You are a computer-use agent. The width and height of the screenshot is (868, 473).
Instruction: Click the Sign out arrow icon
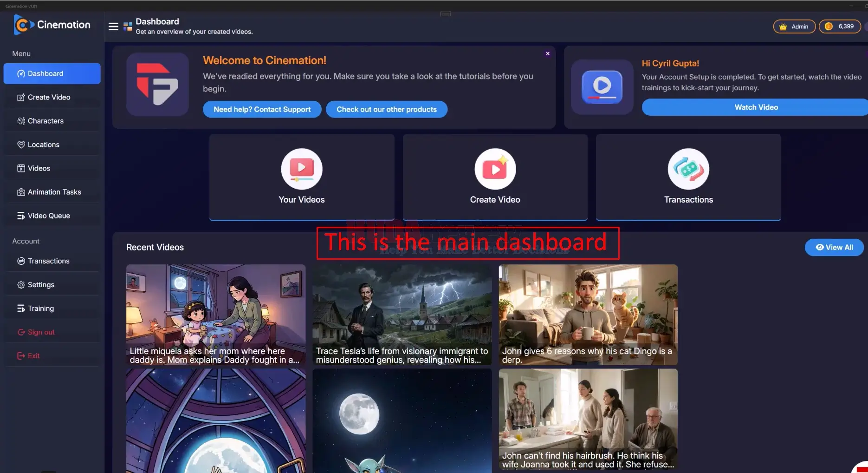point(21,332)
